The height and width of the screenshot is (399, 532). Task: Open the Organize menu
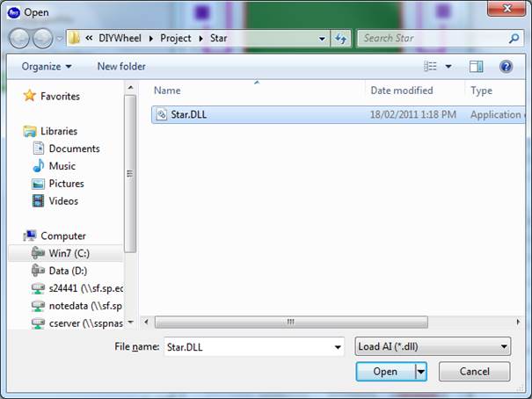point(46,66)
